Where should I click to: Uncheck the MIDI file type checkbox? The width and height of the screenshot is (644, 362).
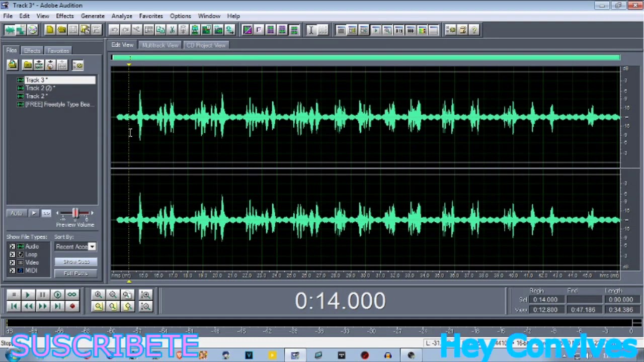(12, 270)
